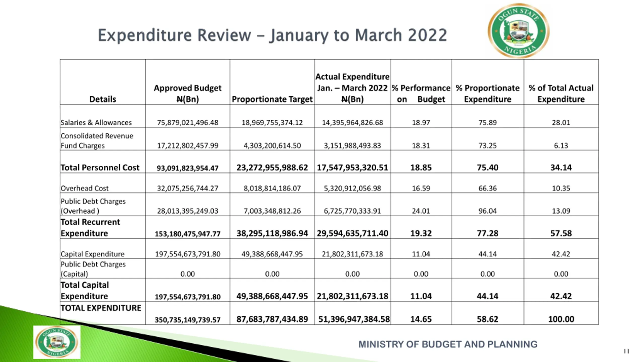
Task: Click the Ogun State logo at bottom left
Action: [57, 342]
